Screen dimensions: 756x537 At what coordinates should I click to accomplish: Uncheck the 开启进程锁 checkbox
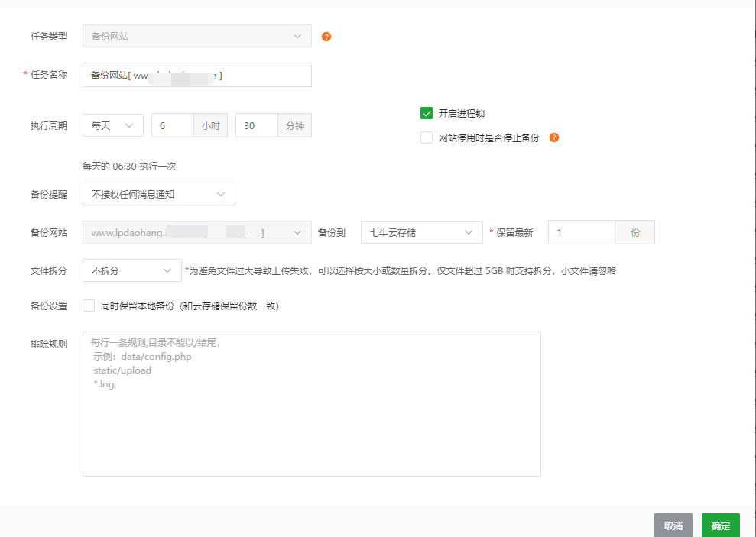(427, 113)
